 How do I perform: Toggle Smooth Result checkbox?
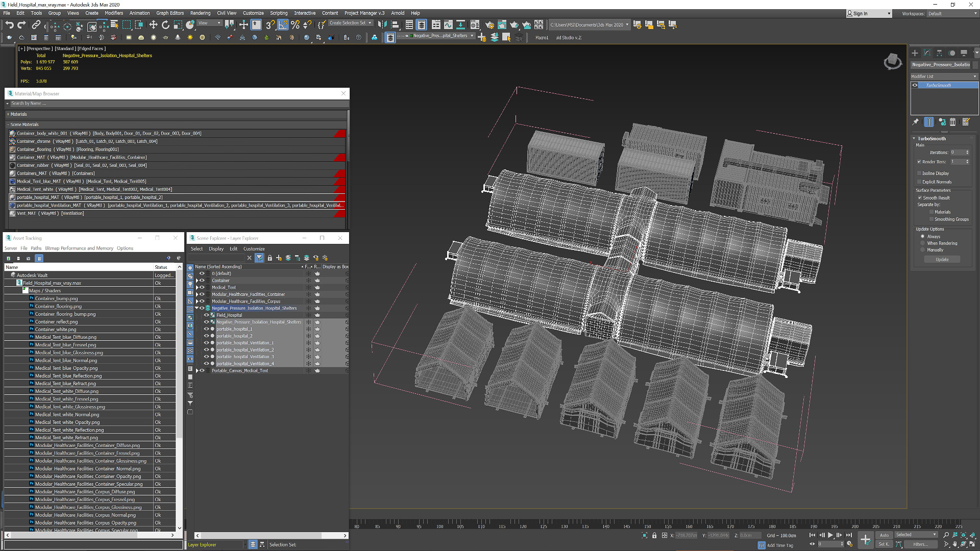(x=920, y=198)
